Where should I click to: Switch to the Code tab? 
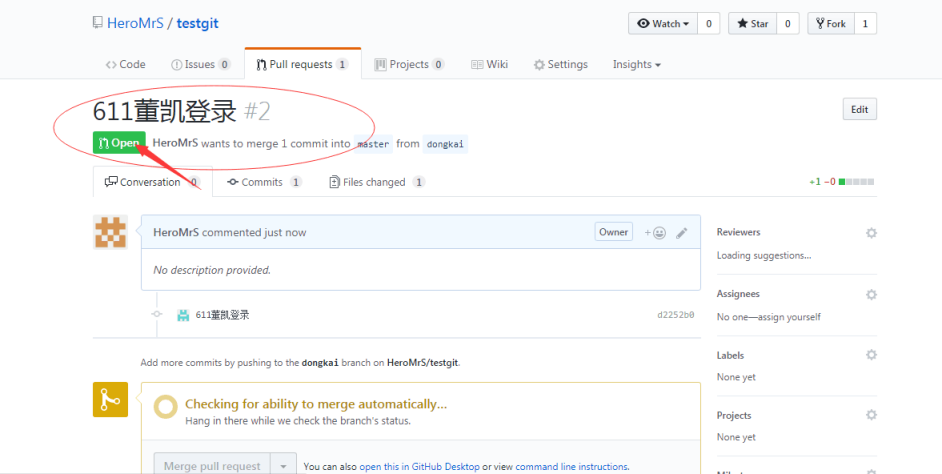(125, 64)
